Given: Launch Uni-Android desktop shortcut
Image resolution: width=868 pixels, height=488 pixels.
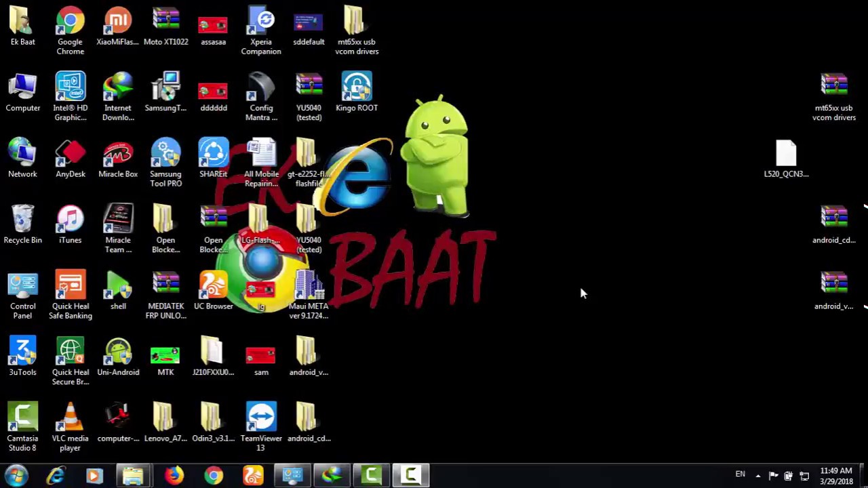Looking at the screenshot, I should click(118, 357).
